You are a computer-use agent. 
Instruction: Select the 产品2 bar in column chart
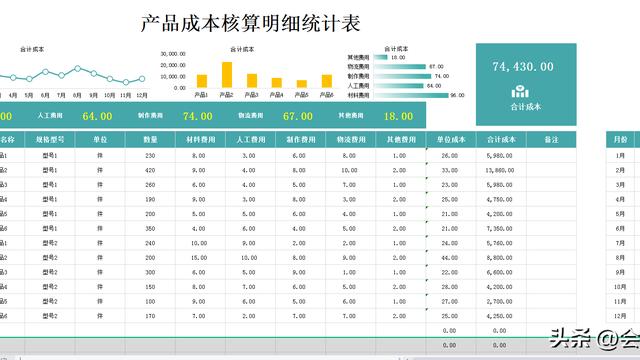pyautogui.click(x=227, y=75)
